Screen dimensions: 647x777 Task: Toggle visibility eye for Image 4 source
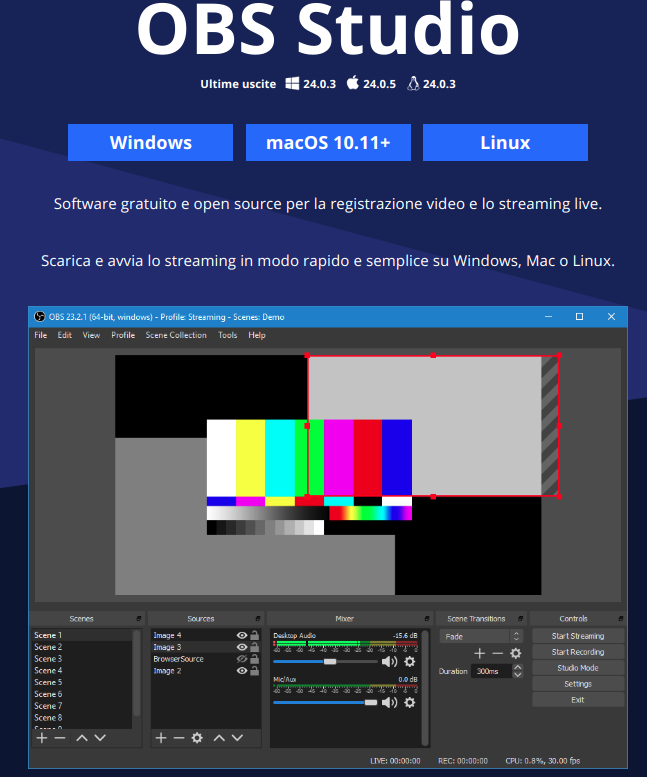tap(241, 635)
